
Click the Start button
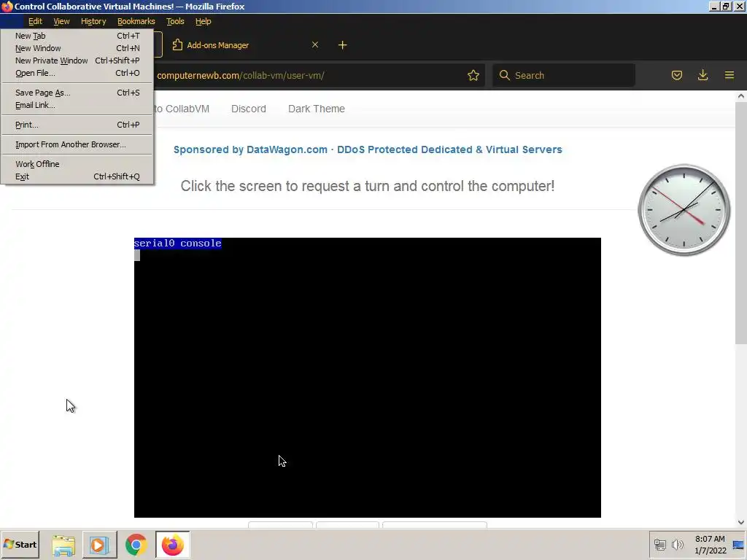20,545
